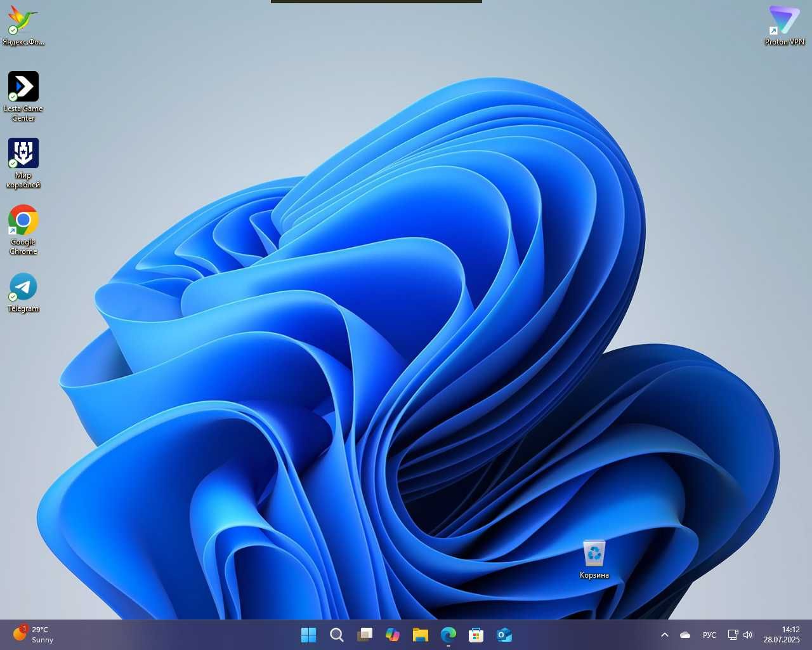Select the Корзина recycle bin icon
This screenshot has width=812, height=650.
(x=594, y=559)
